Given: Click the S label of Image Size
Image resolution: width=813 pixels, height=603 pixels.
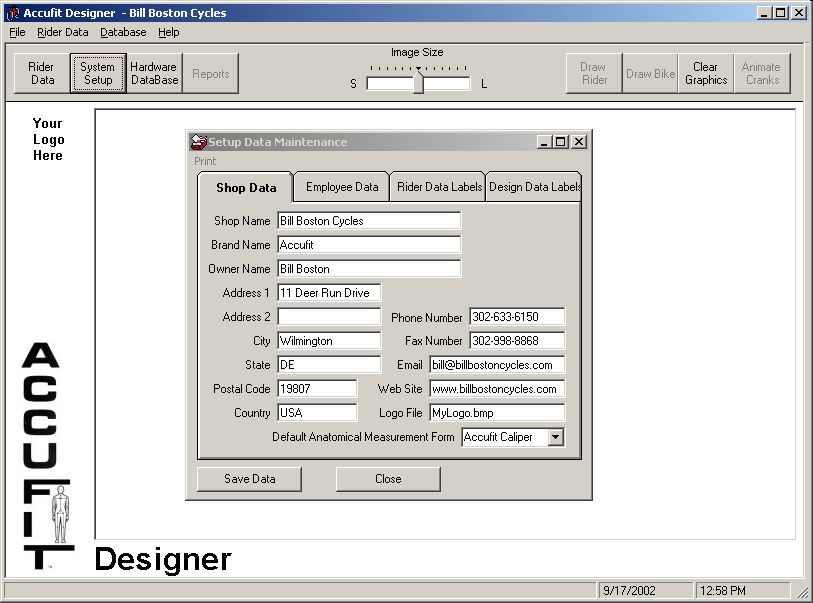Looking at the screenshot, I should (353, 84).
